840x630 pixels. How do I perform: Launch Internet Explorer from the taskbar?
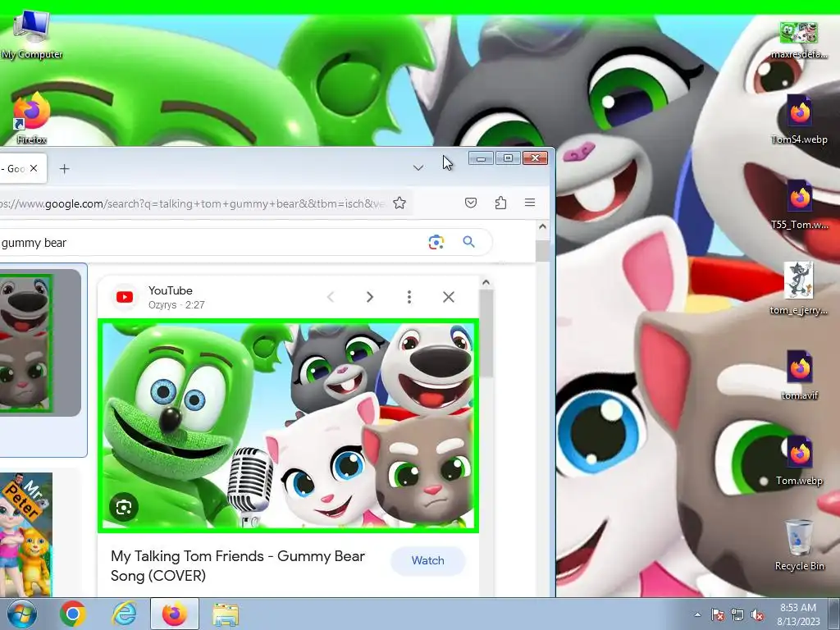click(x=124, y=614)
